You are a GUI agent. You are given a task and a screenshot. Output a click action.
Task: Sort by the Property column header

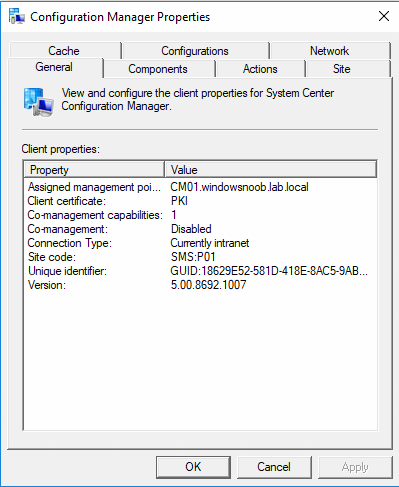tap(94, 170)
